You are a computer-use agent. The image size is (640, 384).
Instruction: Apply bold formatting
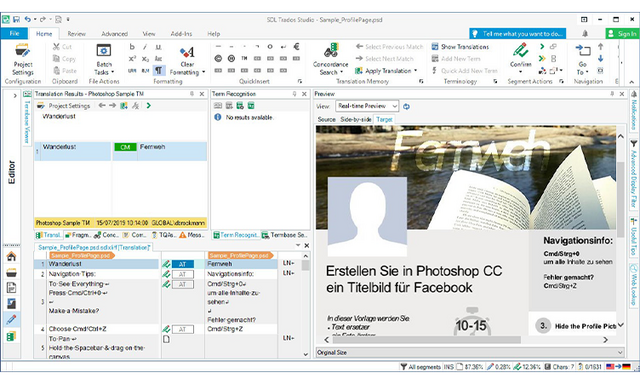[132, 47]
